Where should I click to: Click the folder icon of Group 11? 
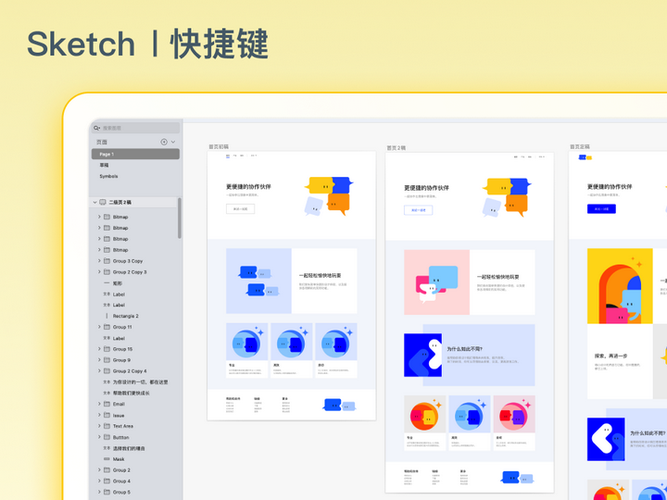tap(107, 327)
